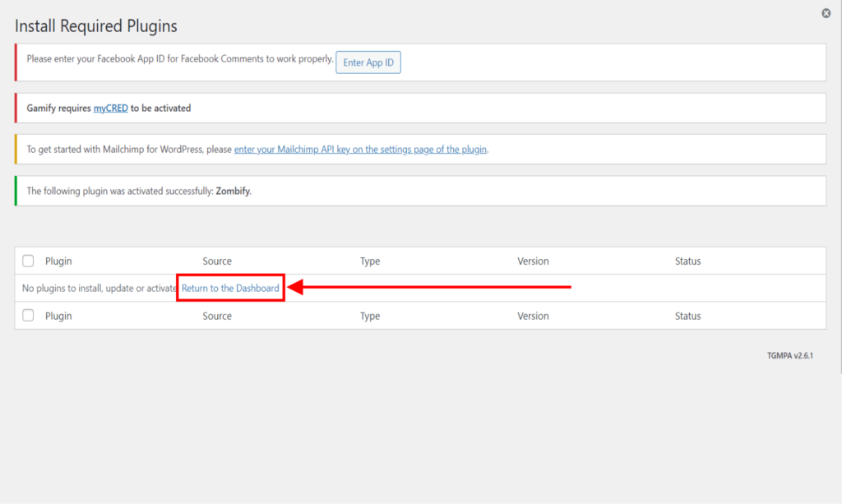Click the Source column header in top row

217,261
